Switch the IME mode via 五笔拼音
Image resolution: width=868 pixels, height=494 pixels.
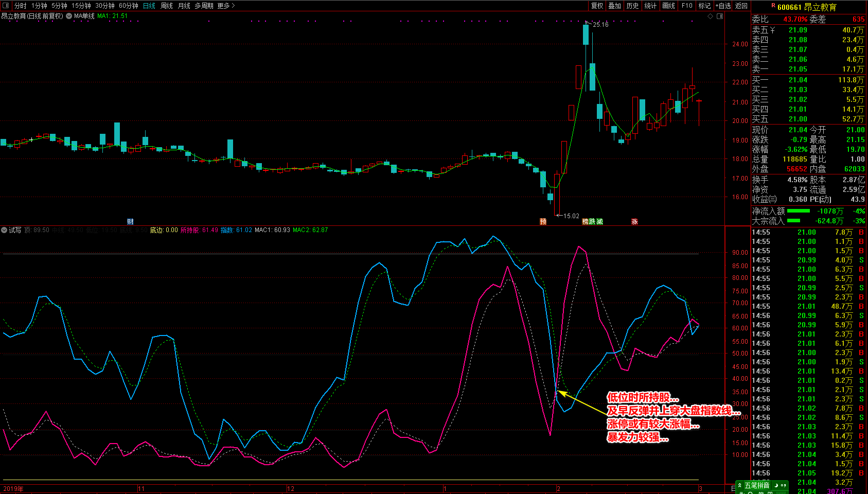[x=757, y=485]
